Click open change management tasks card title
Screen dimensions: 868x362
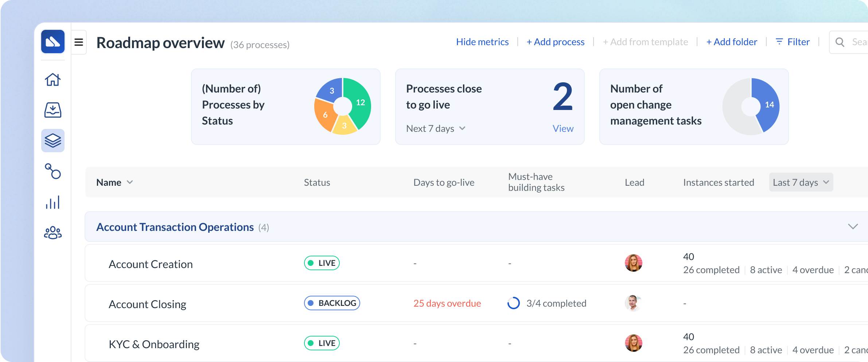656,105
